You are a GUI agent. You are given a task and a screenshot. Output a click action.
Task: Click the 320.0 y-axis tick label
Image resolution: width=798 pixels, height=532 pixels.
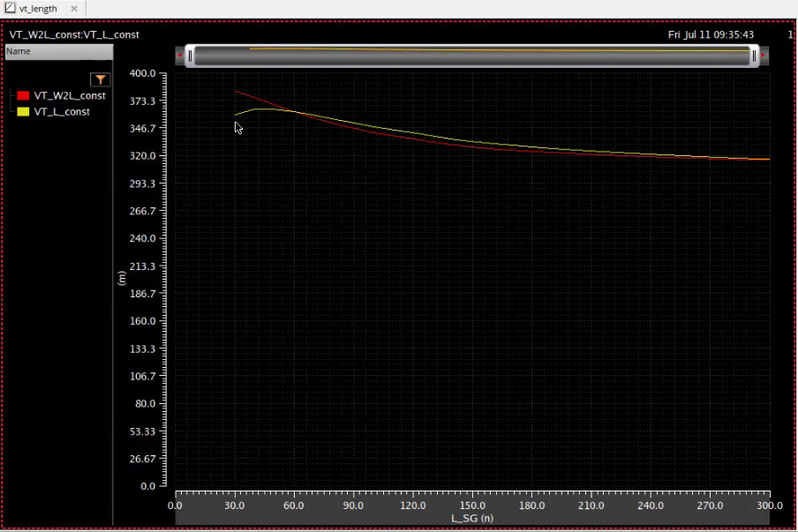point(142,155)
